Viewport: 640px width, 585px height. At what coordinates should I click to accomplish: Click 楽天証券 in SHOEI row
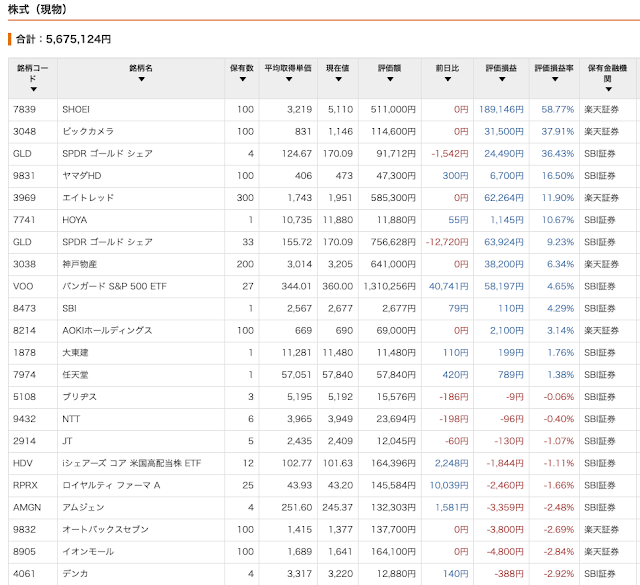pyautogui.click(x=601, y=109)
